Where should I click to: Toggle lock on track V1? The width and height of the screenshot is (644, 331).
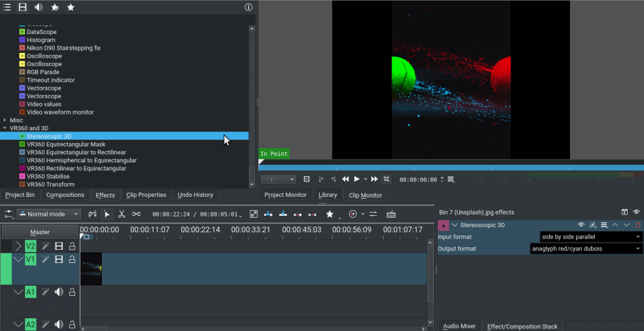72,260
